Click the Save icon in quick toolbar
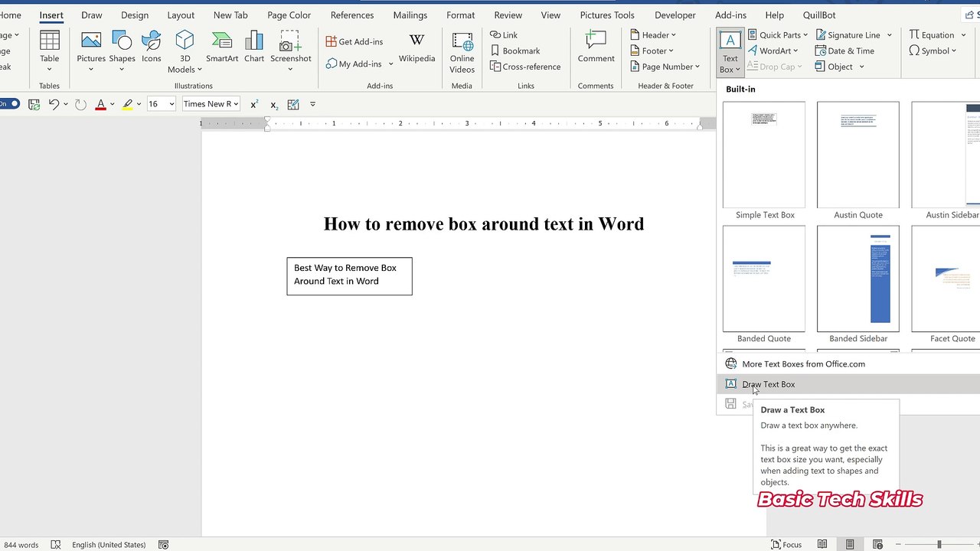 click(x=34, y=104)
